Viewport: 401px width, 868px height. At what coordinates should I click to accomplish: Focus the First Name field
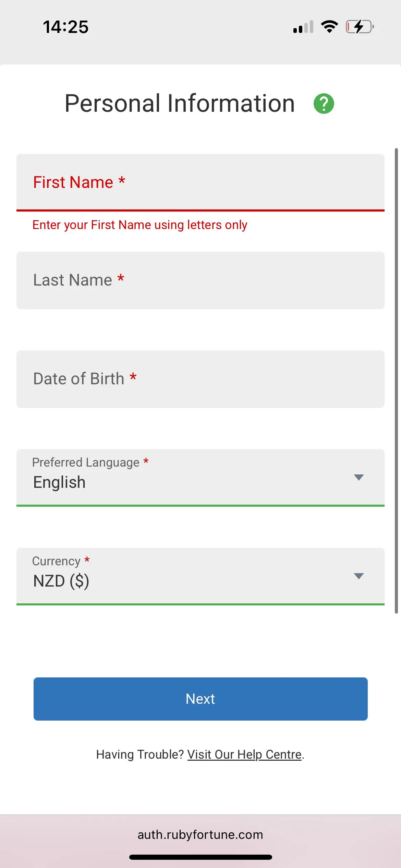200,182
